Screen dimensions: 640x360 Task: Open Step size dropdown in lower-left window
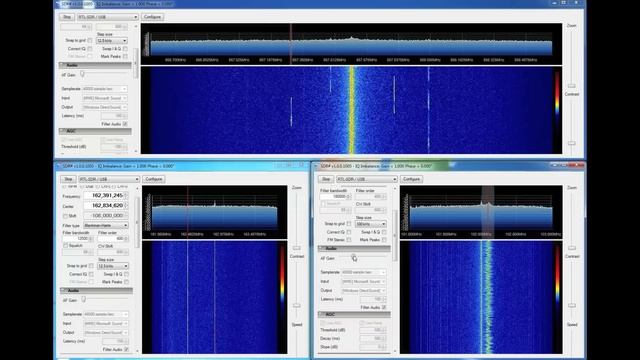113,266
